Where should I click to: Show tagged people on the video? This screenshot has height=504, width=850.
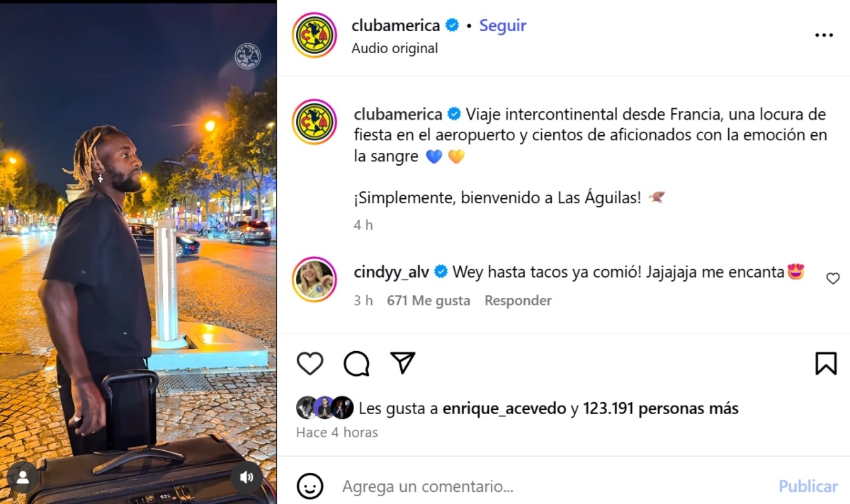coord(23,477)
